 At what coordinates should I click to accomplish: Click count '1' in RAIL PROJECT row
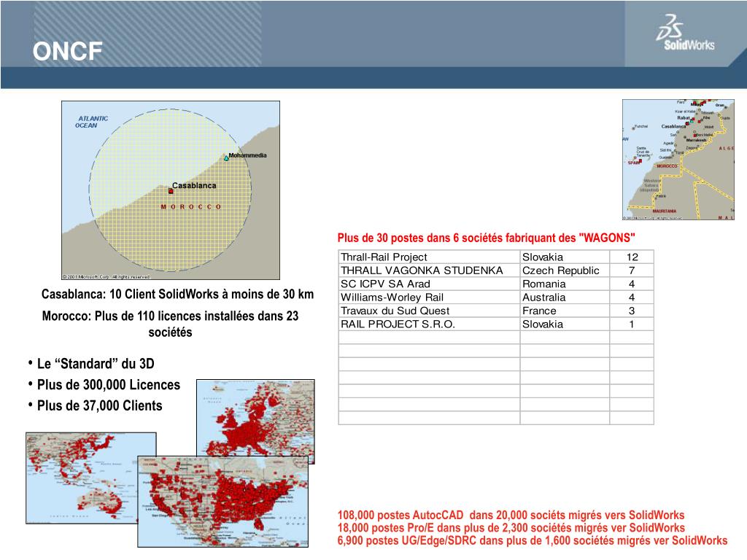point(632,324)
